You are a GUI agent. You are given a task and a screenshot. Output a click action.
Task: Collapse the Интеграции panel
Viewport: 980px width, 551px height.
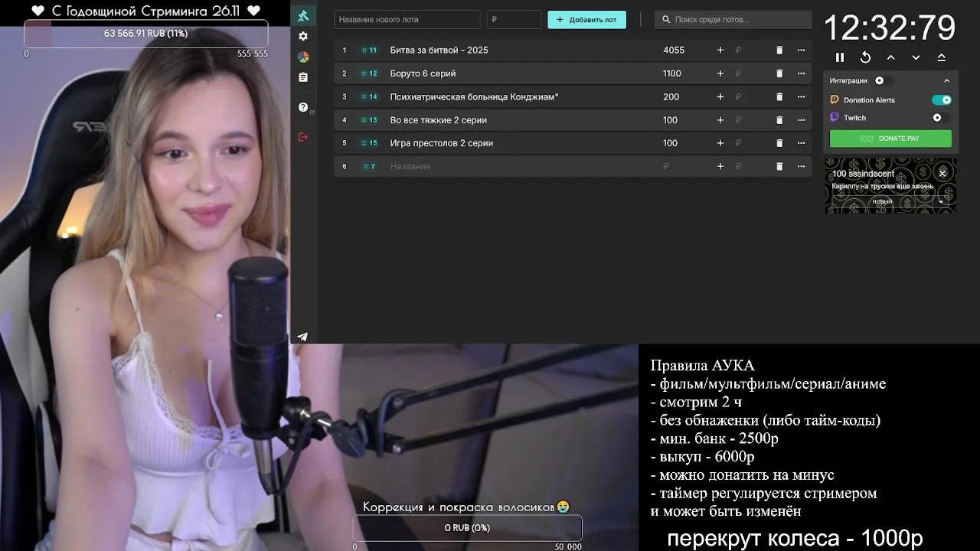946,80
